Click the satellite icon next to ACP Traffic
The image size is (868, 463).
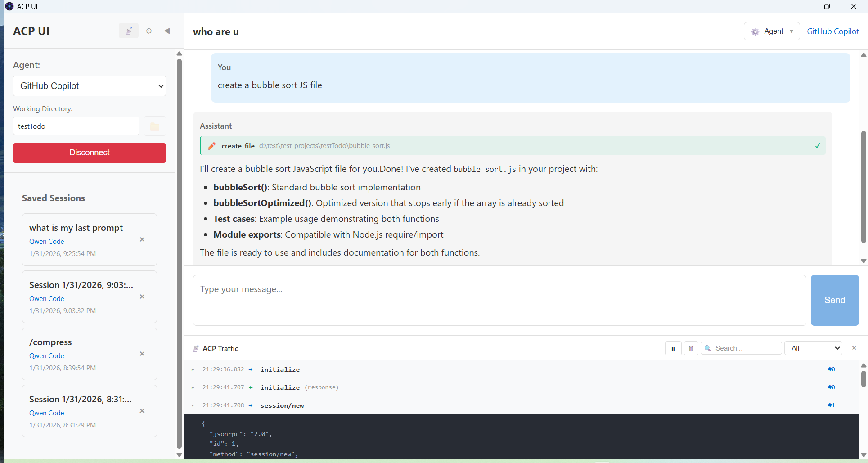point(196,348)
